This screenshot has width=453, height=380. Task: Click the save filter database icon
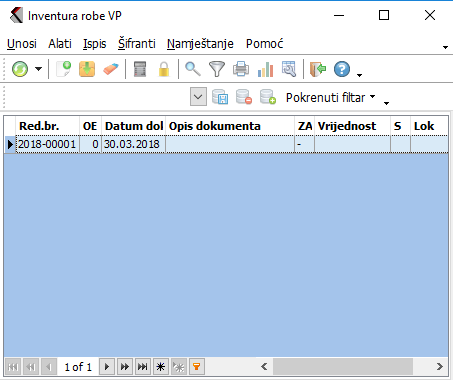[x=220, y=97]
